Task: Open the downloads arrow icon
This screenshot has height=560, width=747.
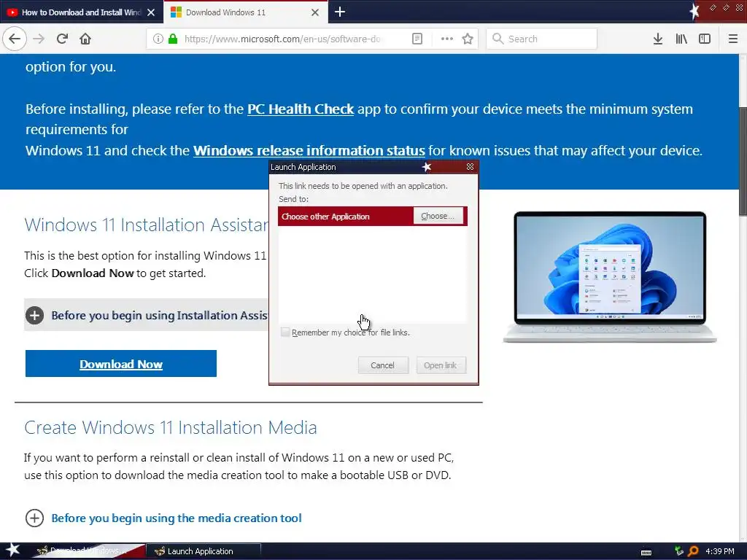Action: [658, 39]
